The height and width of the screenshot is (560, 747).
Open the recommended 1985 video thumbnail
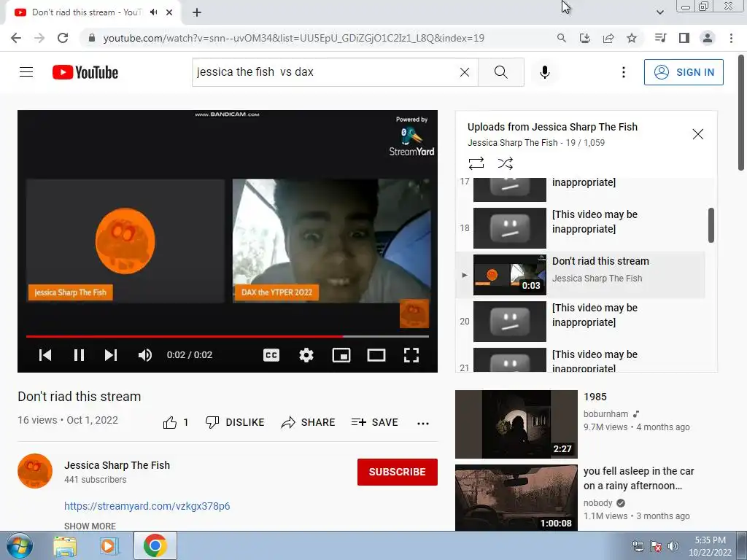tap(516, 424)
